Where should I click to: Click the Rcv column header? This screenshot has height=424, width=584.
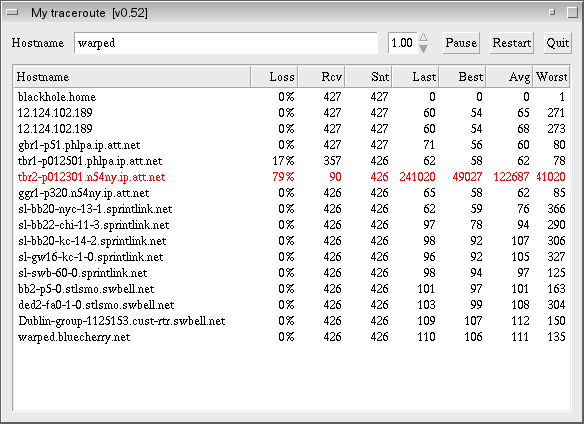tap(321, 77)
